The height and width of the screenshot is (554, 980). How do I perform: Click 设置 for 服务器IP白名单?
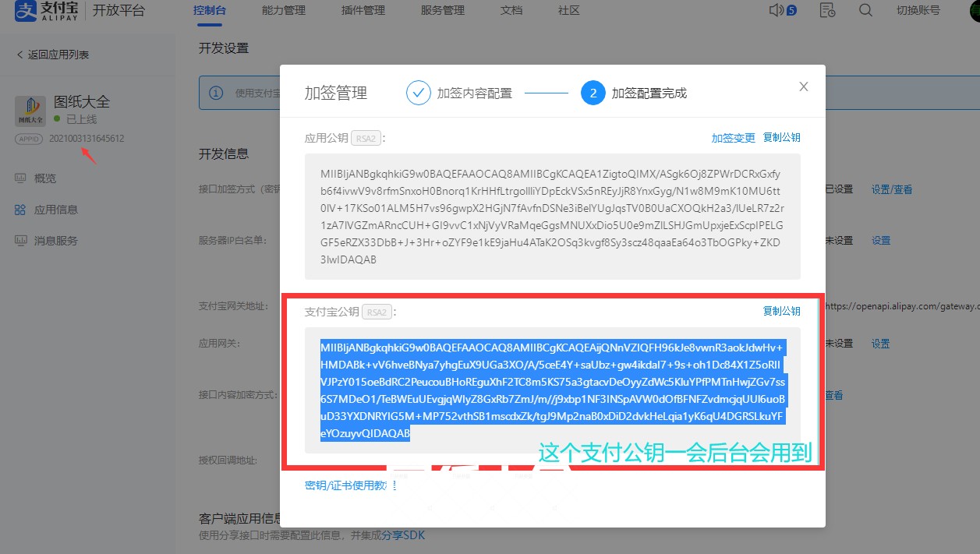[x=881, y=241]
